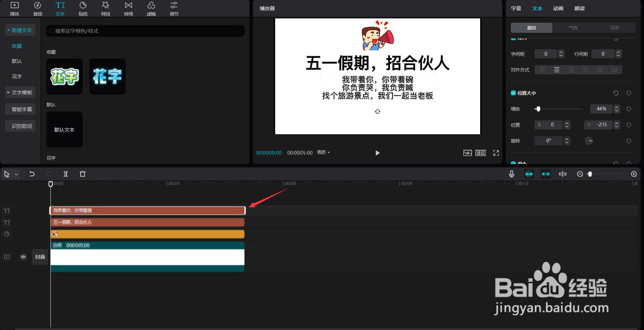
Task: Open the 特效 effects panel
Action: coord(105,9)
